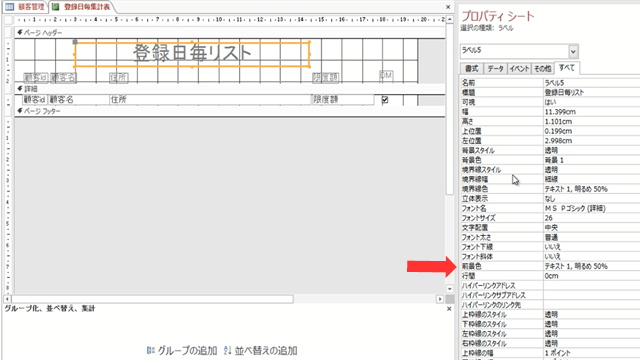Screen dimensions: 640x360
Task: Switch to the データ property tab
Action: pos(495,69)
